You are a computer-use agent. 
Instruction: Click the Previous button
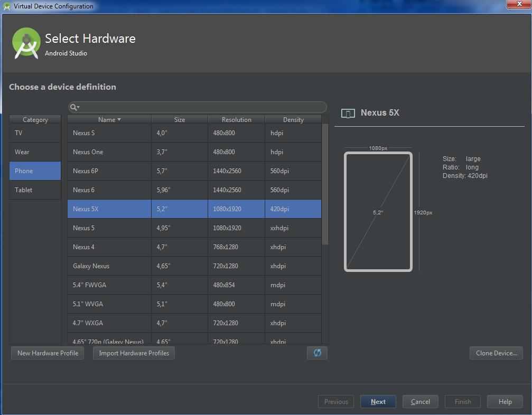[336, 401]
